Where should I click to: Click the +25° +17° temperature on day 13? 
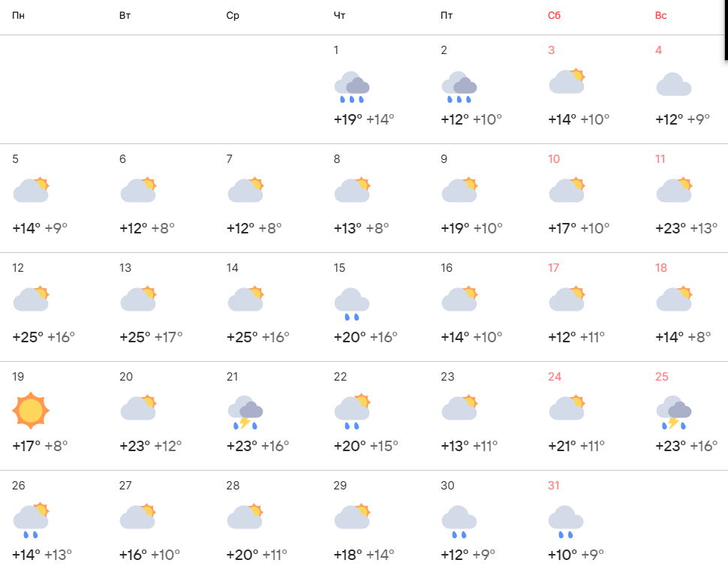coord(151,337)
